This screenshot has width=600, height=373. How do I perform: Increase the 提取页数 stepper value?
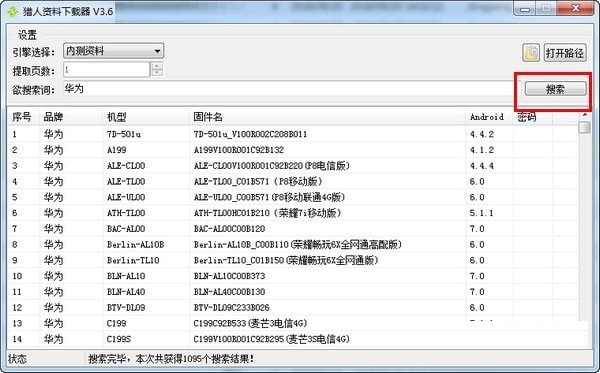point(157,66)
